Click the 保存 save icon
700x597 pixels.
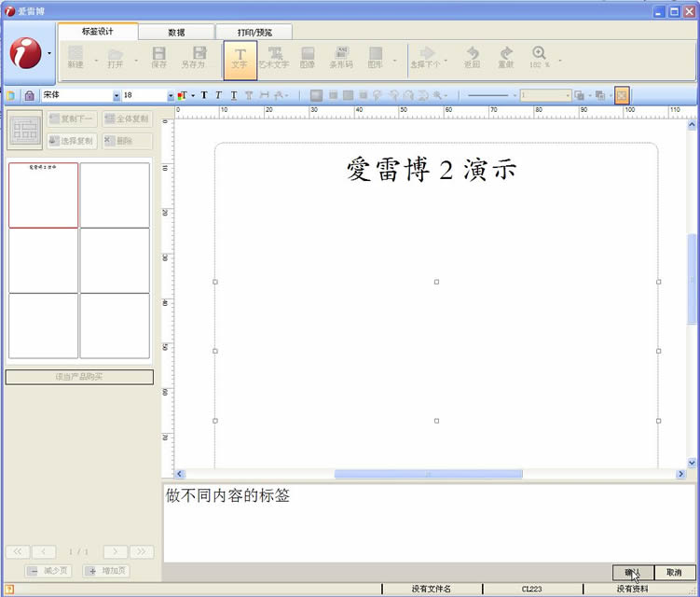(x=159, y=58)
